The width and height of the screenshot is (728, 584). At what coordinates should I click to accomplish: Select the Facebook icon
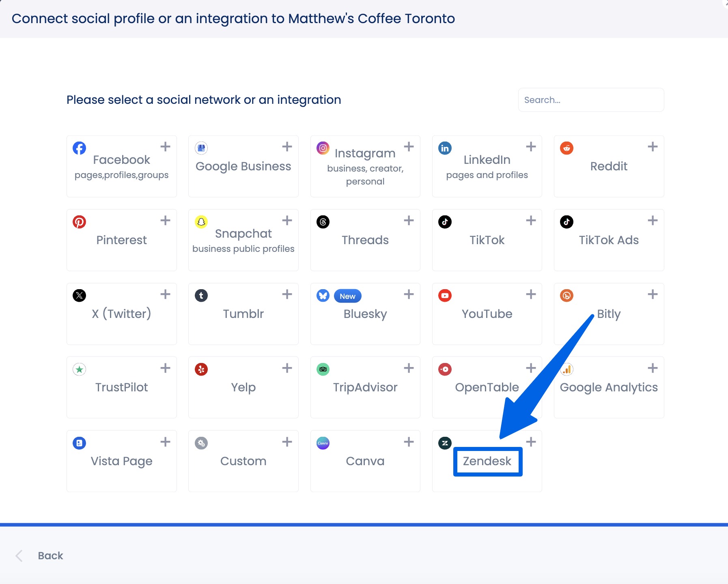tap(79, 148)
